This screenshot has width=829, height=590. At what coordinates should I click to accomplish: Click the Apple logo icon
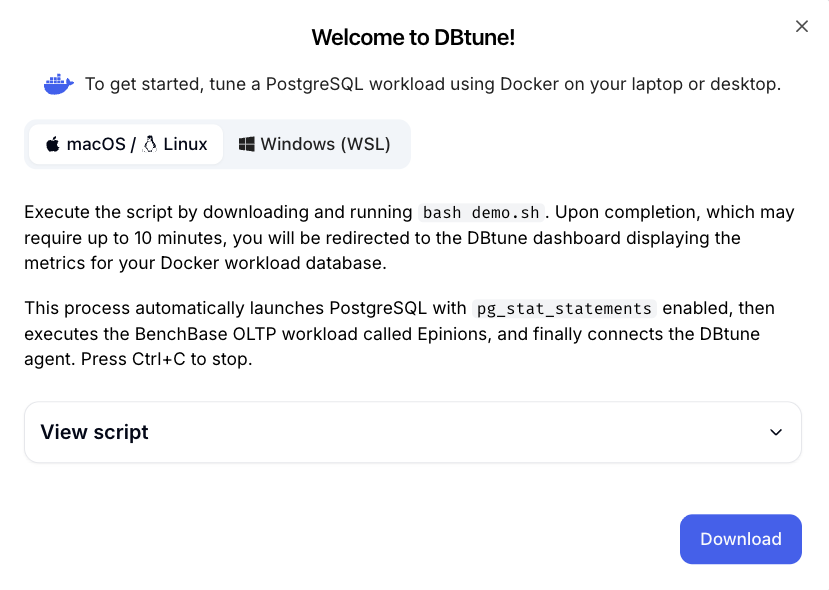pyautogui.click(x=52, y=144)
